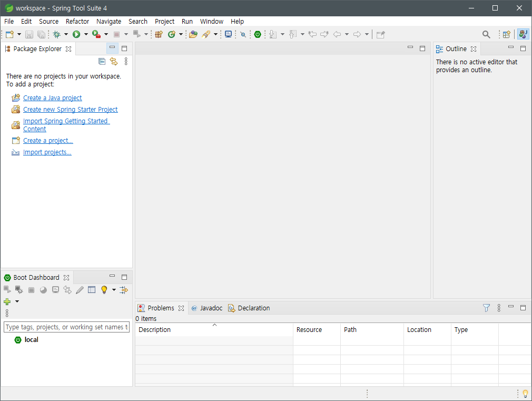Open dropdown arrow next to Run button

click(86, 34)
